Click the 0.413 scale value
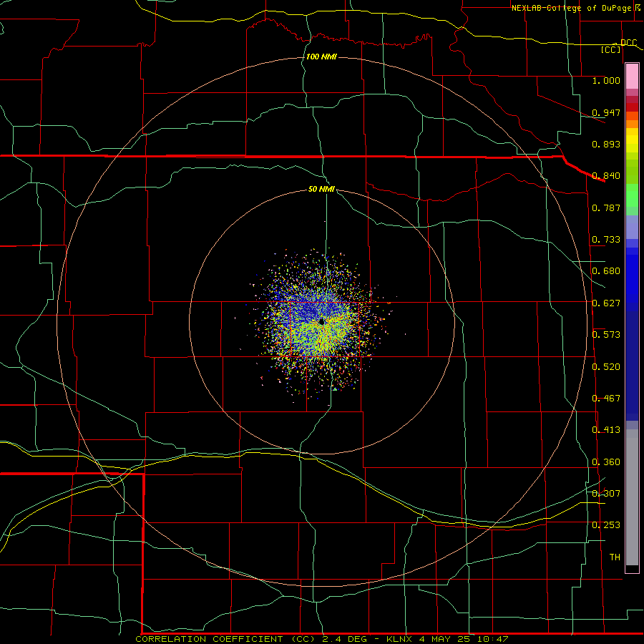The image size is (644, 644). 606,430
